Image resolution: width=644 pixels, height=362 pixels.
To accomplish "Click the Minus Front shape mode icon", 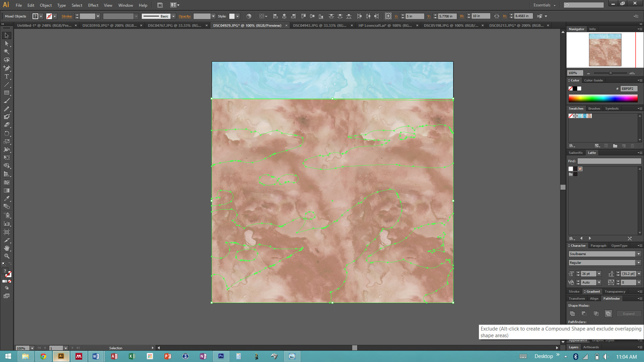I will point(584,314).
